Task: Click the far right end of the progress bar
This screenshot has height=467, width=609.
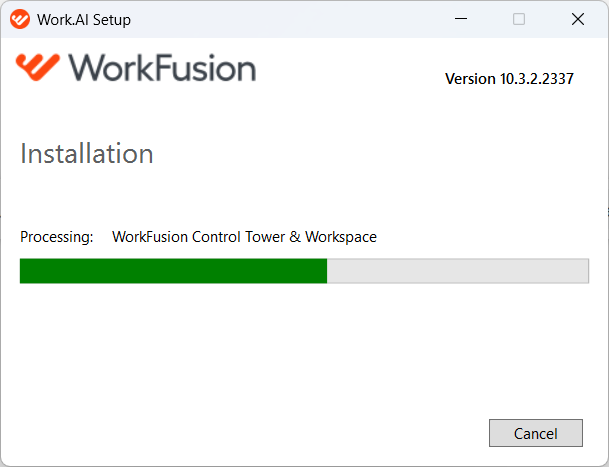Action: pyautogui.click(x=585, y=271)
